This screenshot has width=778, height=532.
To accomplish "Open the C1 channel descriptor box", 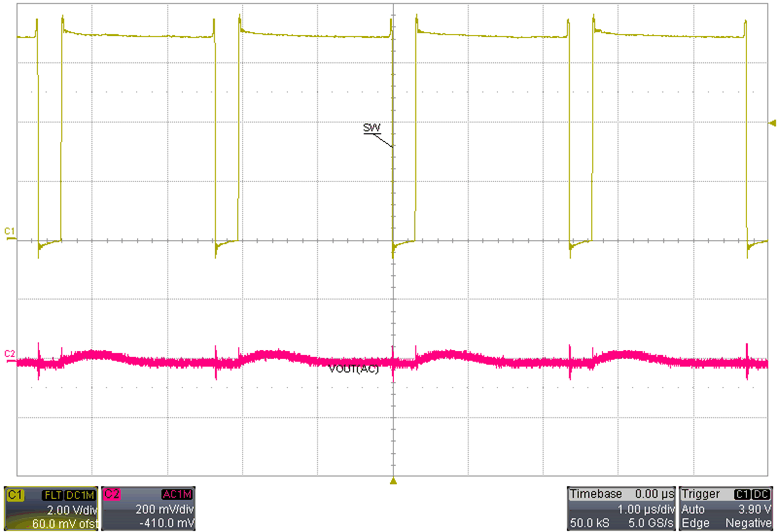I will (x=51, y=509).
